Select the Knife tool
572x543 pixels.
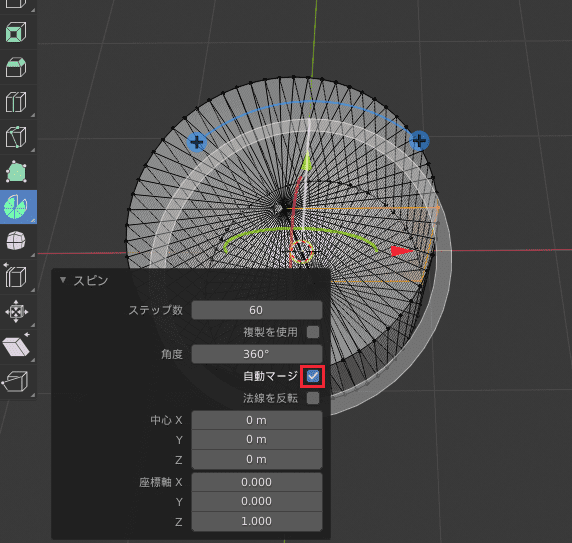pos(17,137)
